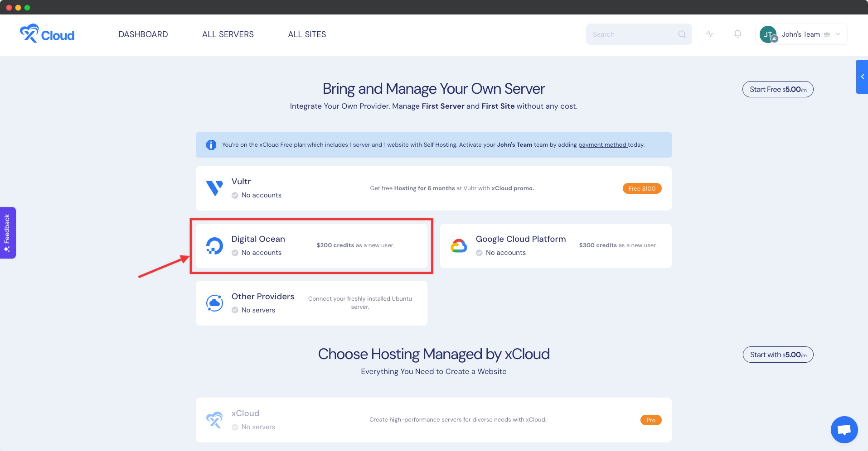The image size is (868, 451).
Task: Click the Google Cloud Platform logo
Action: [x=459, y=246]
